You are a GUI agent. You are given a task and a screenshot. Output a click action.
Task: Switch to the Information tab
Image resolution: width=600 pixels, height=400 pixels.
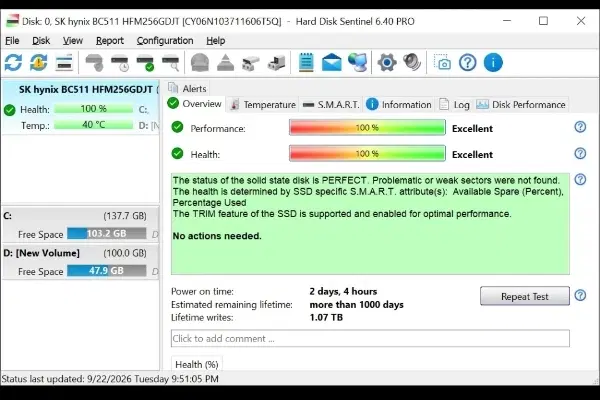point(399,105)
